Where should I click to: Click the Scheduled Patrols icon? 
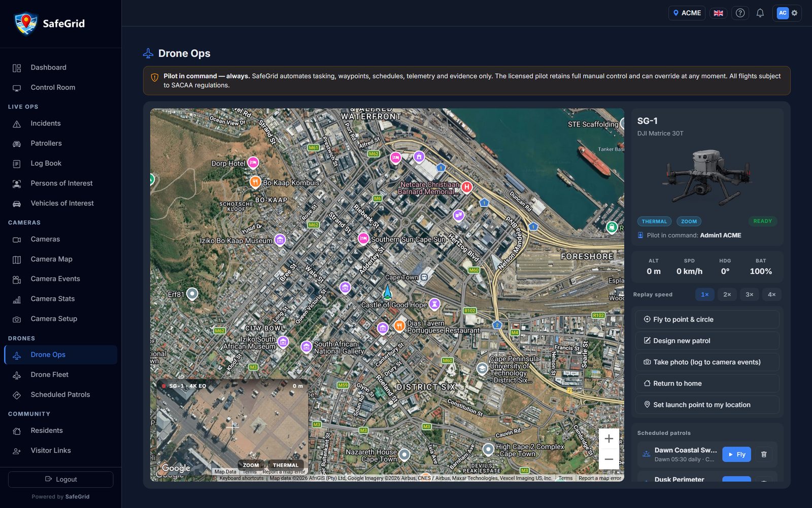17,395
